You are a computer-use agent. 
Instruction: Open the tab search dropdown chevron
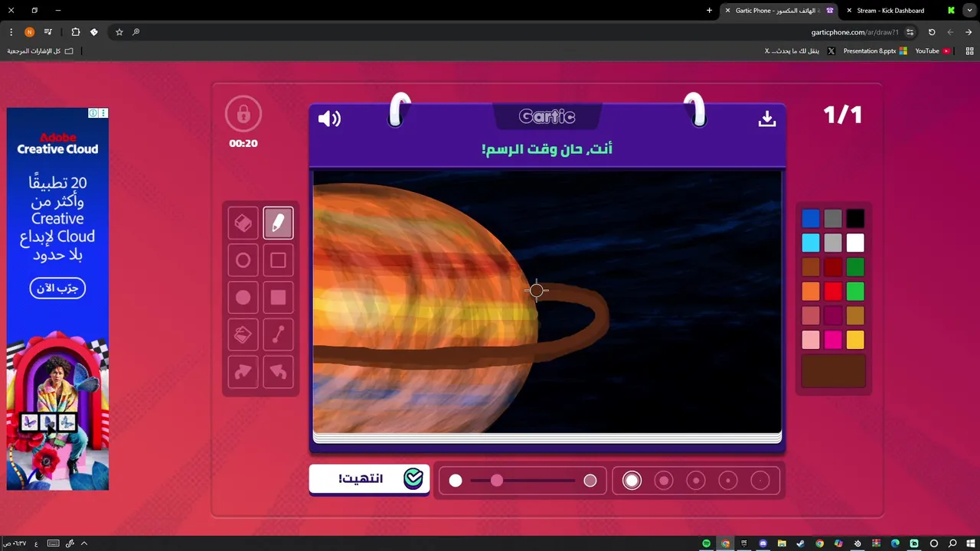click(969, 11)
